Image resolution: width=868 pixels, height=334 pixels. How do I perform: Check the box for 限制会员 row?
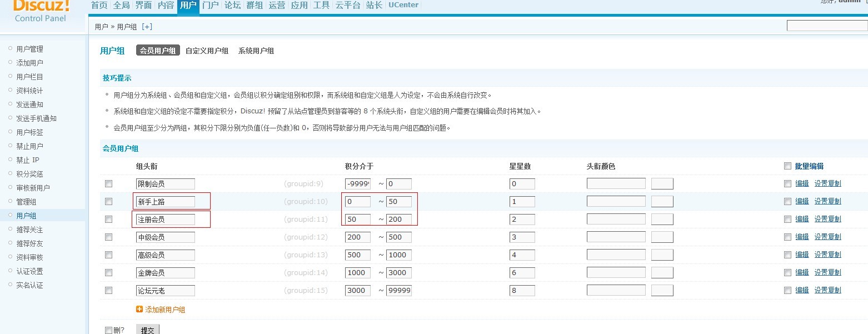tap(108, 183)
